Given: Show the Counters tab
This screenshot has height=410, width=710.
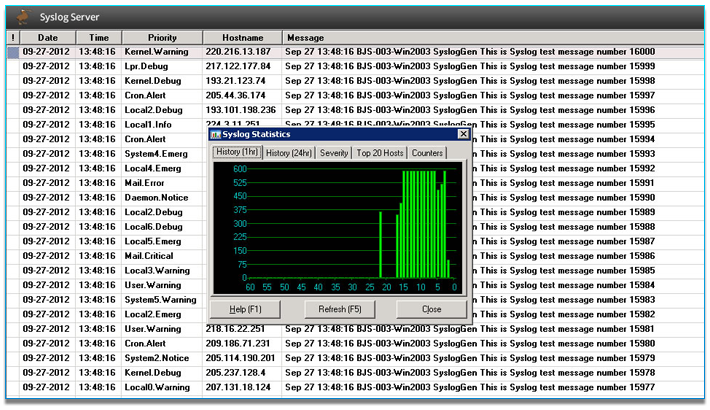Looking at the screenshot, I should 427,153.
